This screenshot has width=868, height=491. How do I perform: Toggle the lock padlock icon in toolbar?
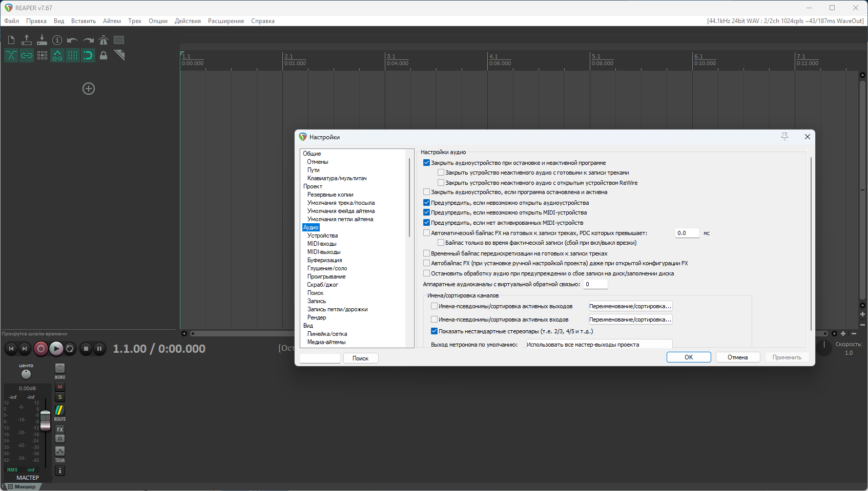coord(104,55)
